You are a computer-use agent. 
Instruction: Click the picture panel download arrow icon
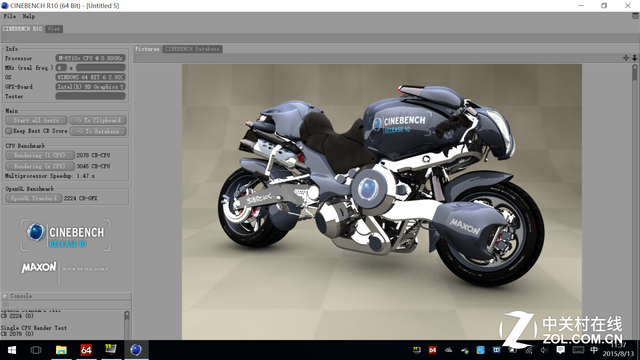click(634, 58)
